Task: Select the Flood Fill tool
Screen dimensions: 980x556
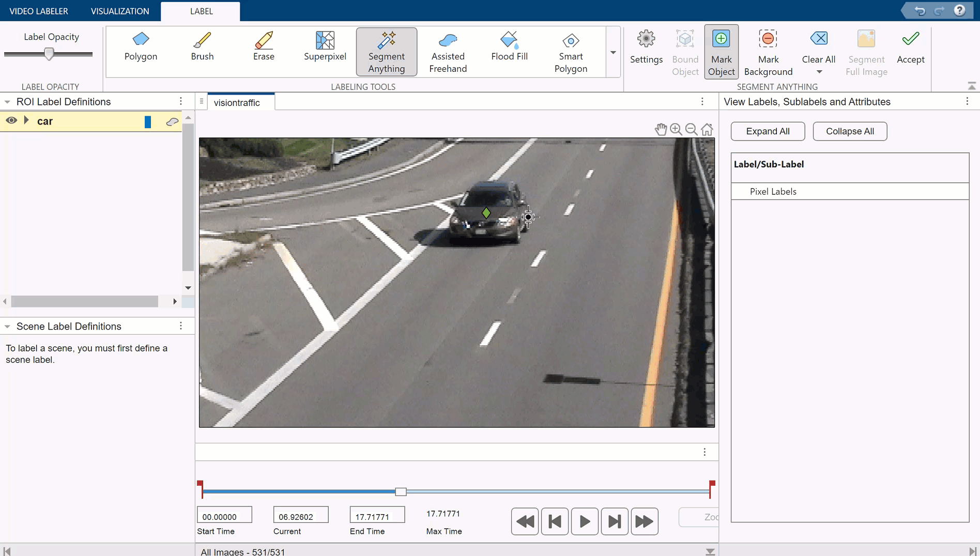Action: tap(509, 47)
